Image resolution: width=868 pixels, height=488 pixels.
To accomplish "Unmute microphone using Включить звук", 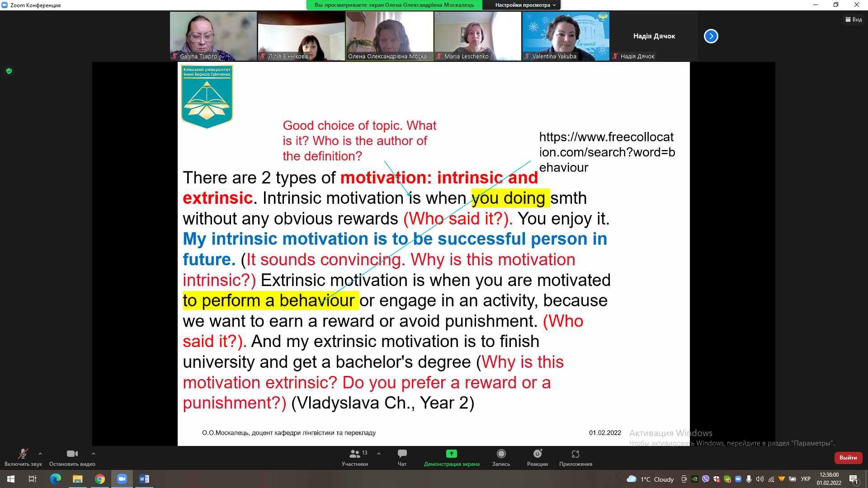I will click(23, 454).
